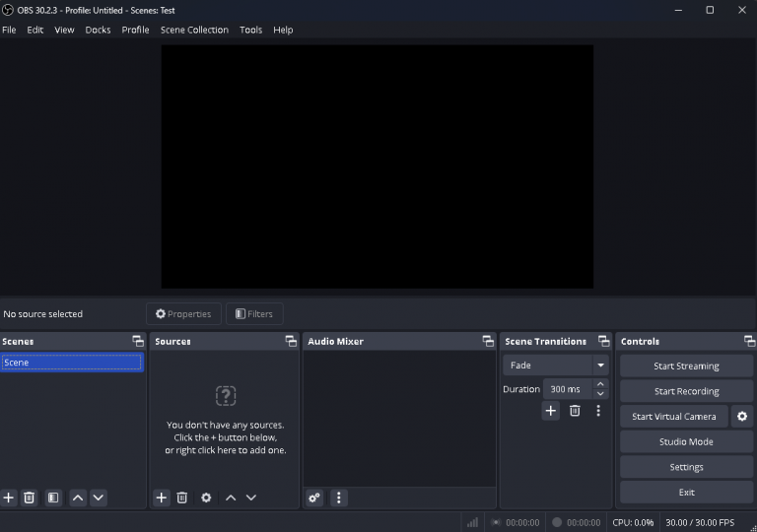
Task: Remove transition trash icon
Action: tap(575, 411)
